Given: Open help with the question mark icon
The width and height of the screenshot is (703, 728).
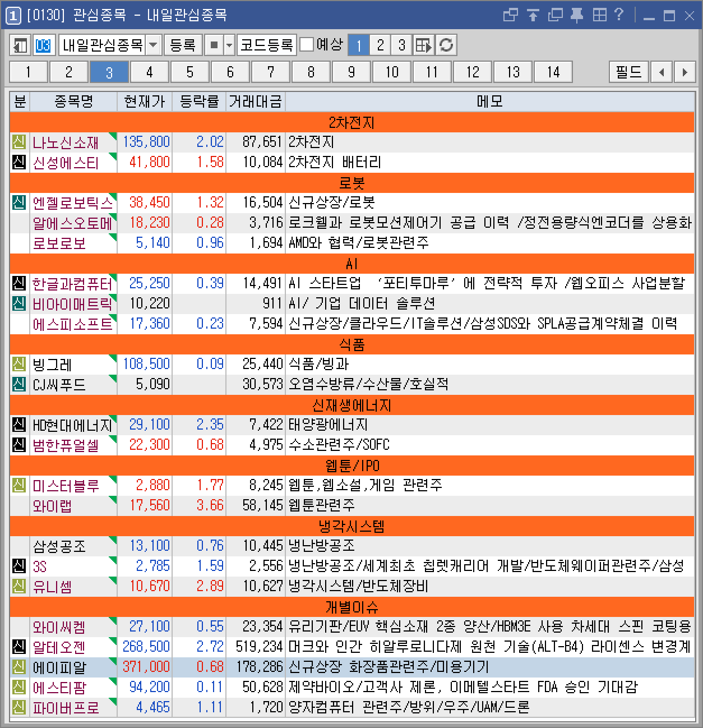Looking at the screenshot, I should coord(619,15).
